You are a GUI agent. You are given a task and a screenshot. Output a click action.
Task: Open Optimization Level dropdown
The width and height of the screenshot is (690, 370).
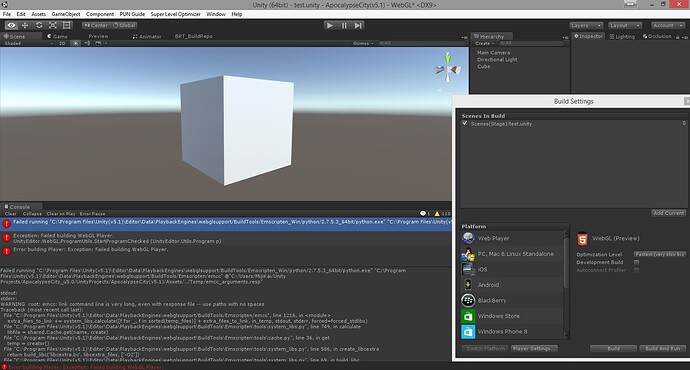[x=660, y=254]
